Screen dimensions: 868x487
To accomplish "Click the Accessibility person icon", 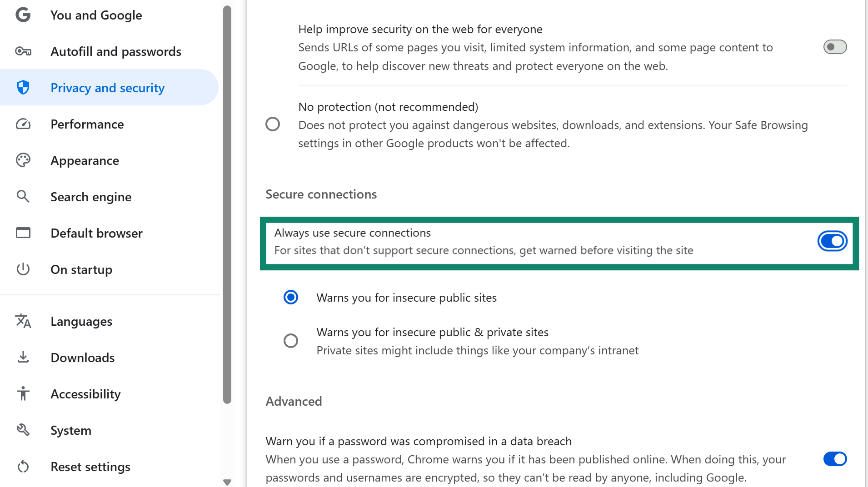I will [23, 393].
